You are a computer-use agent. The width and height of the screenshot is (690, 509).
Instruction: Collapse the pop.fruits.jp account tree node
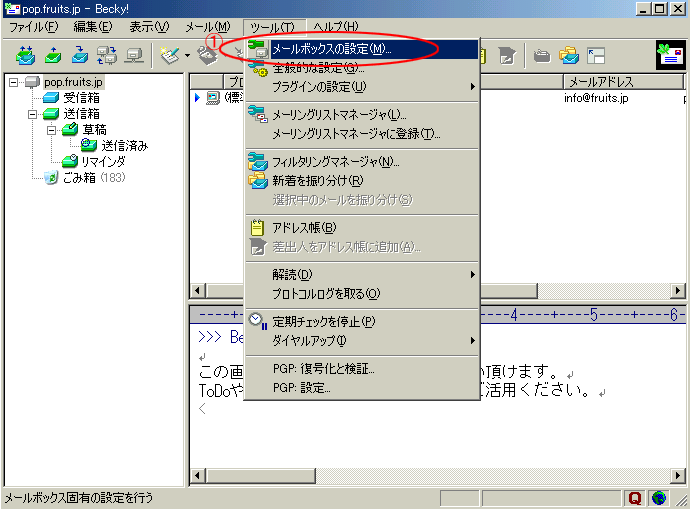[x=13, y=82]
